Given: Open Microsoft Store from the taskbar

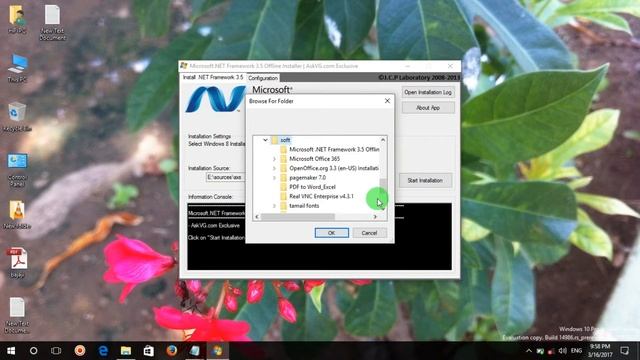Looking at the screenshot, I should (x=149, y=351).
